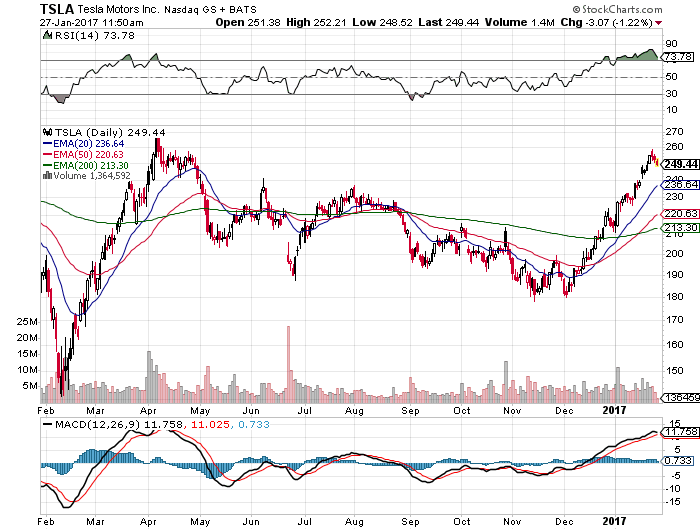Click the 11.758 MACD tag on right axis
This screenshot has width=700, height=530.
[678, 432]
